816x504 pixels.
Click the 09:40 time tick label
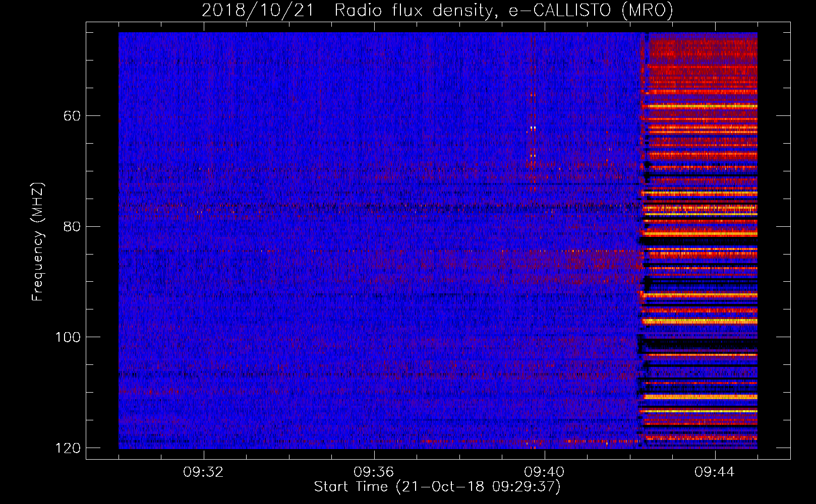click(x=544, y=472)
